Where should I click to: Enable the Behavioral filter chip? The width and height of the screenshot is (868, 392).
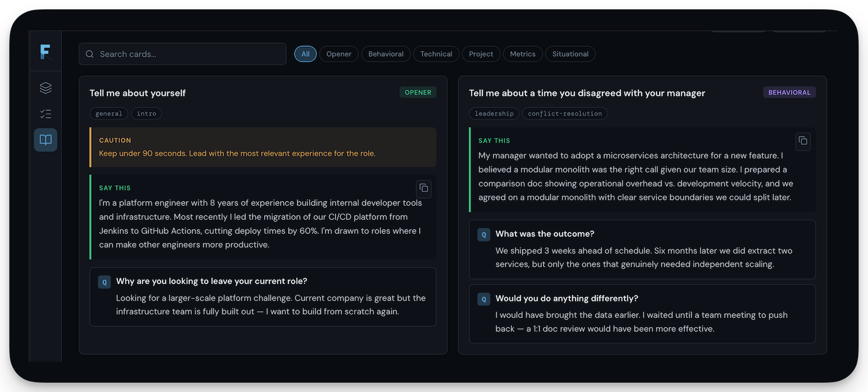tap(386, 54)
